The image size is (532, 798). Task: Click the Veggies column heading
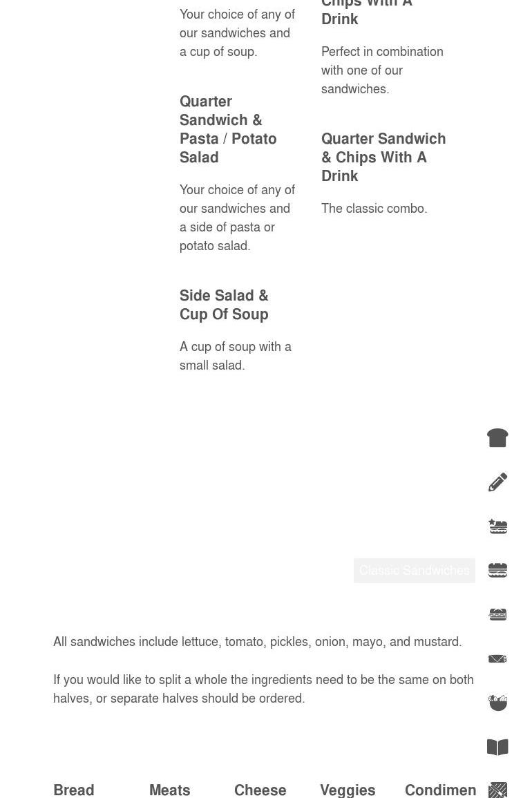tap(348, 790)
